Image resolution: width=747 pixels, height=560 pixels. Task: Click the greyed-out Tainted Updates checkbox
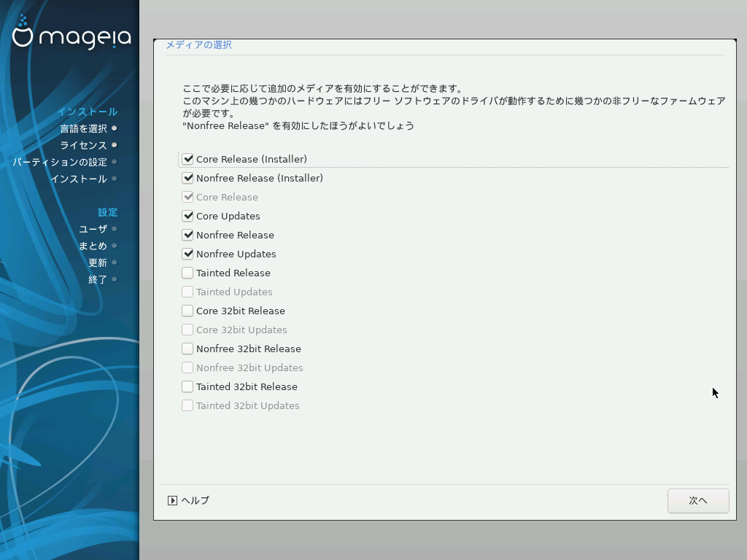[x=187, y=292]
